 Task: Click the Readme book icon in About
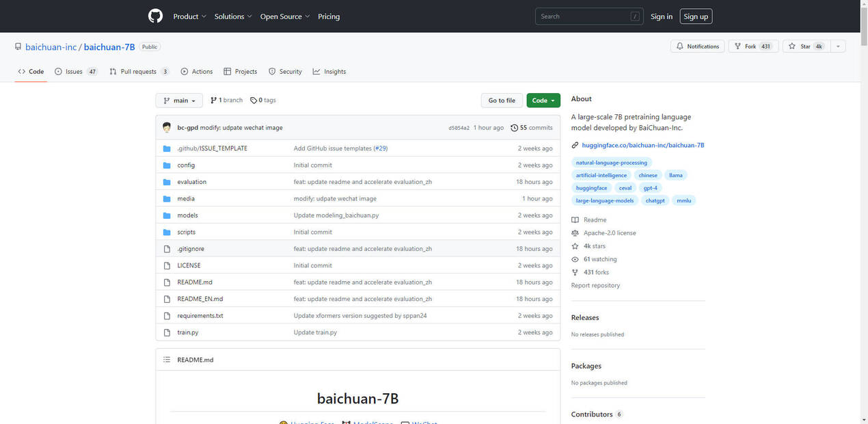point(575,220)
